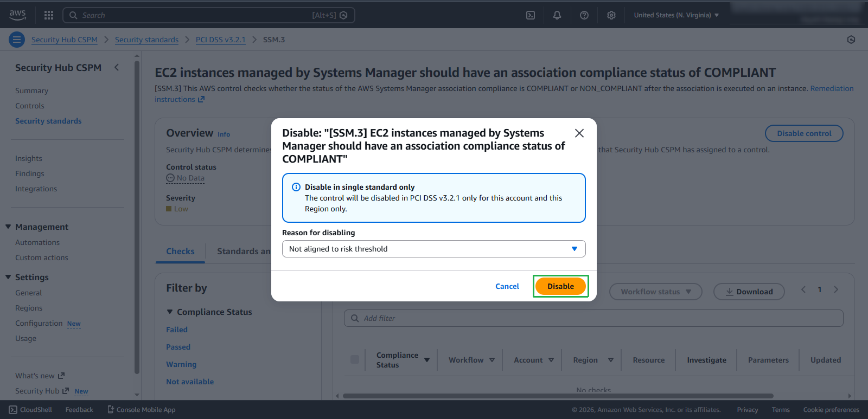Image resolution: width=868 pixels, height=419 pixels.
Task: Collapse the Compliance Status filter section
Action: (170, 312)
